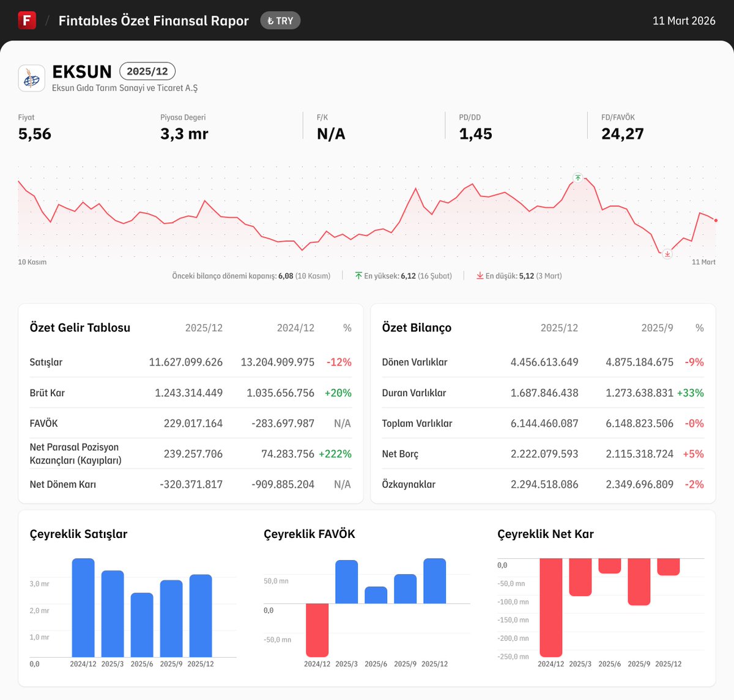Click the Satışlar 2025/12 value 11.627.099.626

click(x=186, y=362)
